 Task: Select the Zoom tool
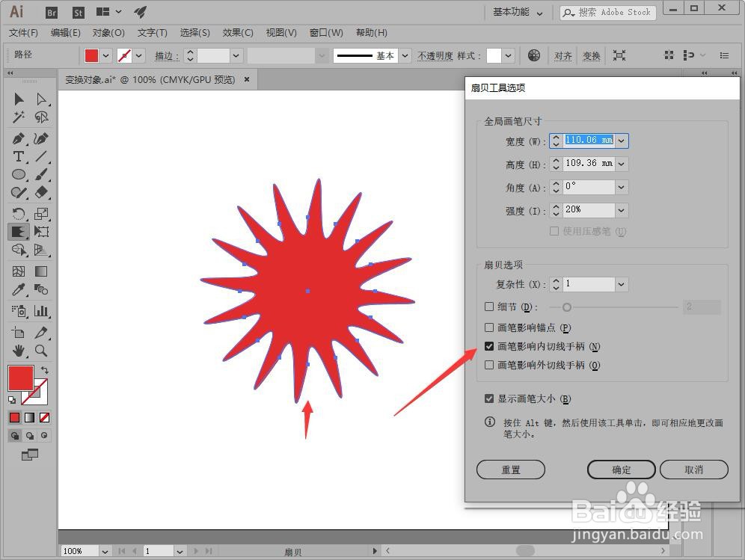coord(41,351)
